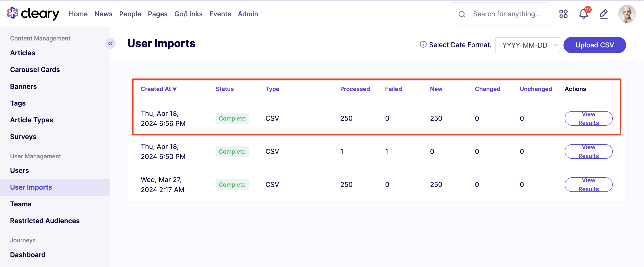Click the Upload CSV button
The width and height of the screenshot is (644, 267).
tap(594, 45)
